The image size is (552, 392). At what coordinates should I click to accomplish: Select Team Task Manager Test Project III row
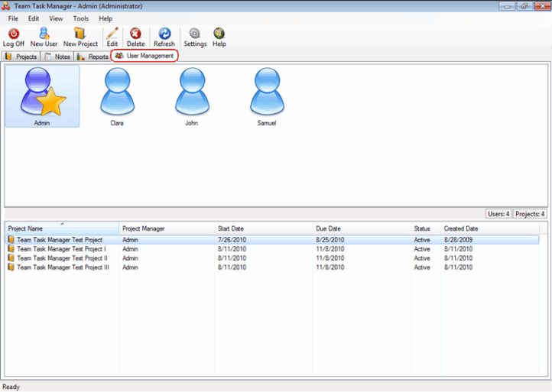(61, 267)
